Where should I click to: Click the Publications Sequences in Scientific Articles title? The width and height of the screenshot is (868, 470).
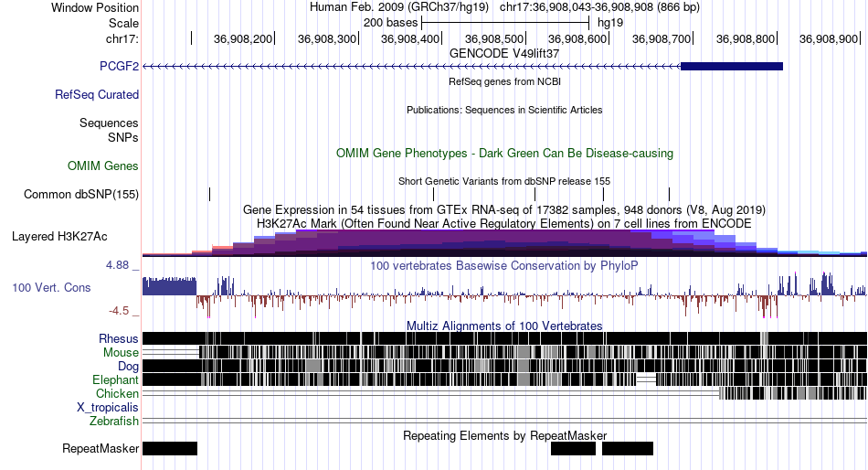pos(504,110)
